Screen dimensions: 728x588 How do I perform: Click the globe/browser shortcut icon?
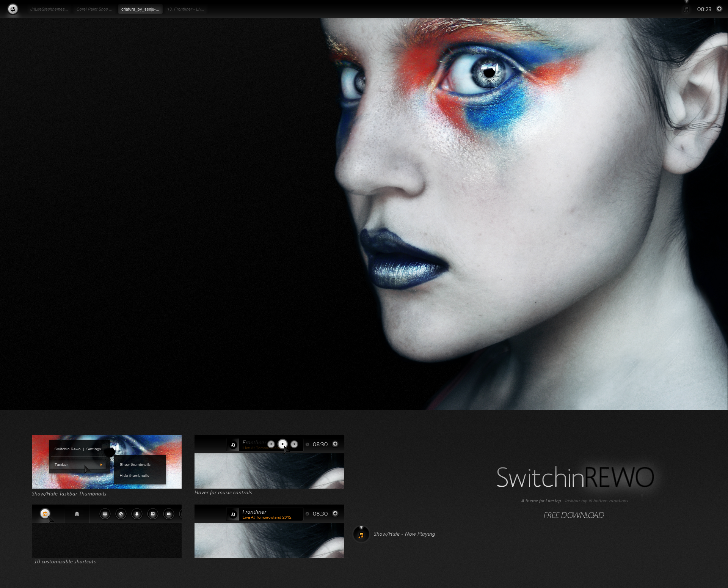coord(121,514)
